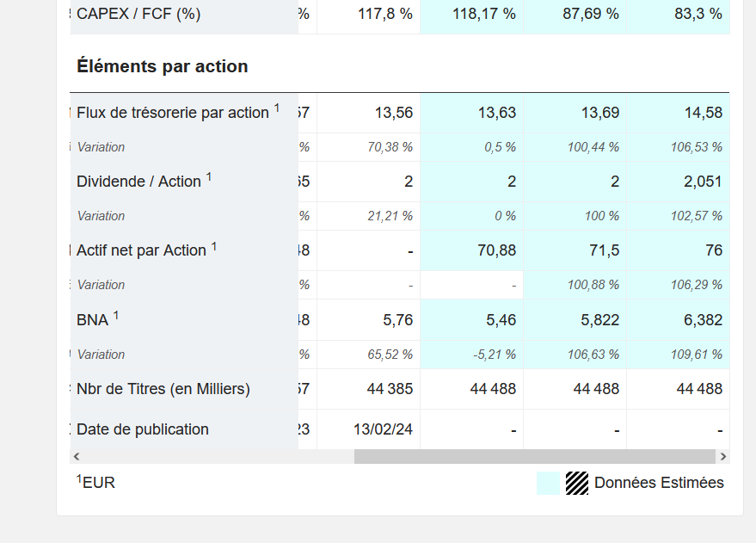
Task: Click the 'BNA' row label
Action: (x=93, y=320)
